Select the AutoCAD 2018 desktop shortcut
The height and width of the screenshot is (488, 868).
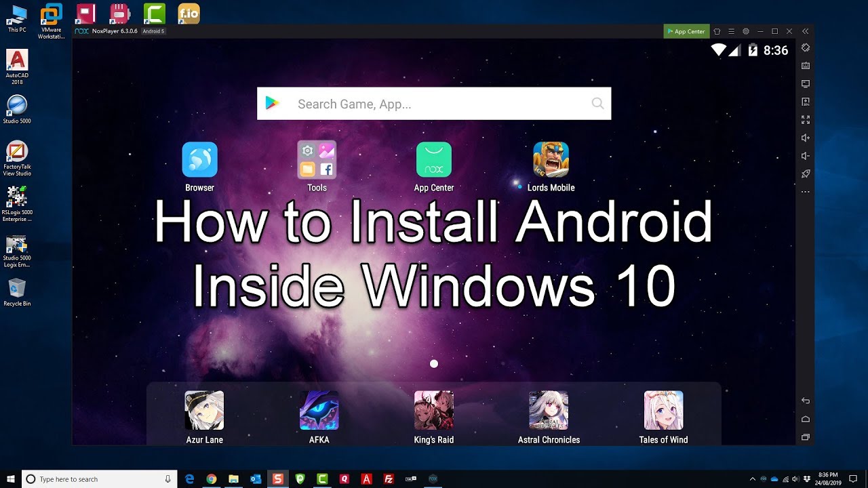click(x=17, y=66)
